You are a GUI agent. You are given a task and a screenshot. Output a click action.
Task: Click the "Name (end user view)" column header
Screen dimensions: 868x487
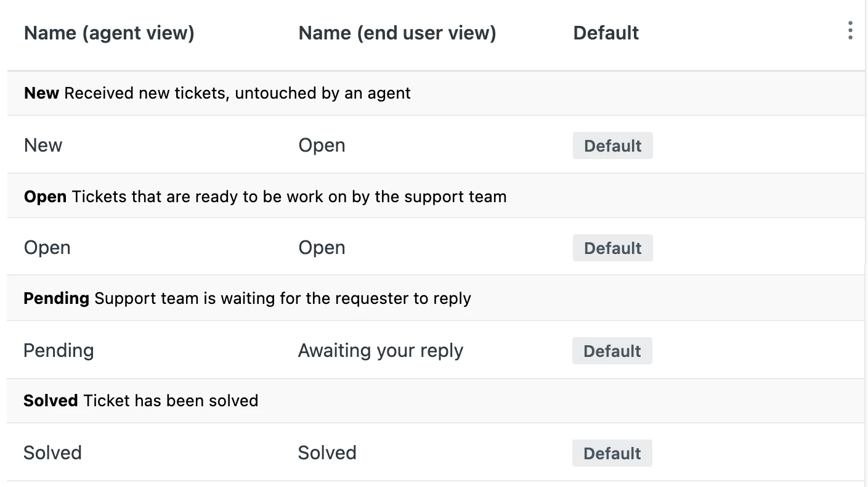pyautogui.click(x=397, y=33)
